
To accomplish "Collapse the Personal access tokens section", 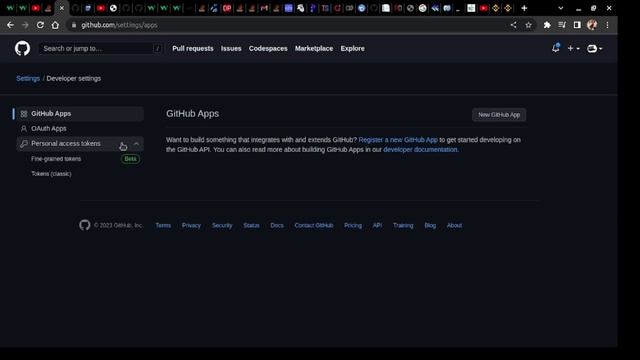I will tap(136, 144).
